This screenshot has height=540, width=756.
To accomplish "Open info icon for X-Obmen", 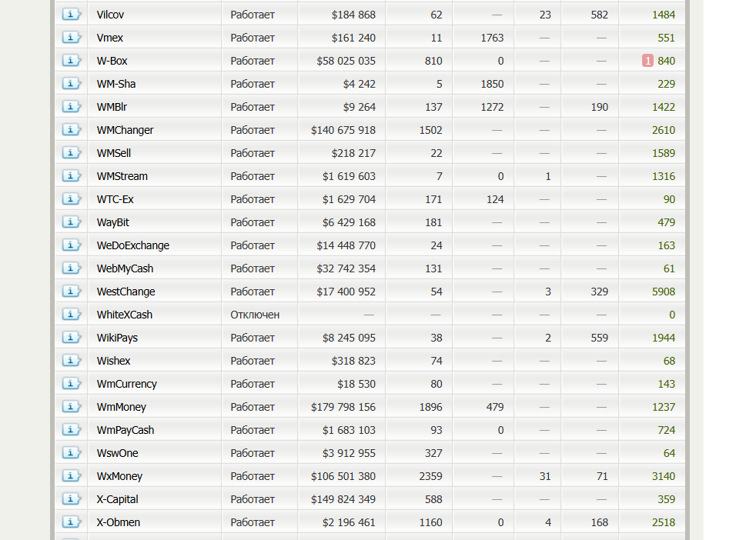I will click(x=71, y=522).
